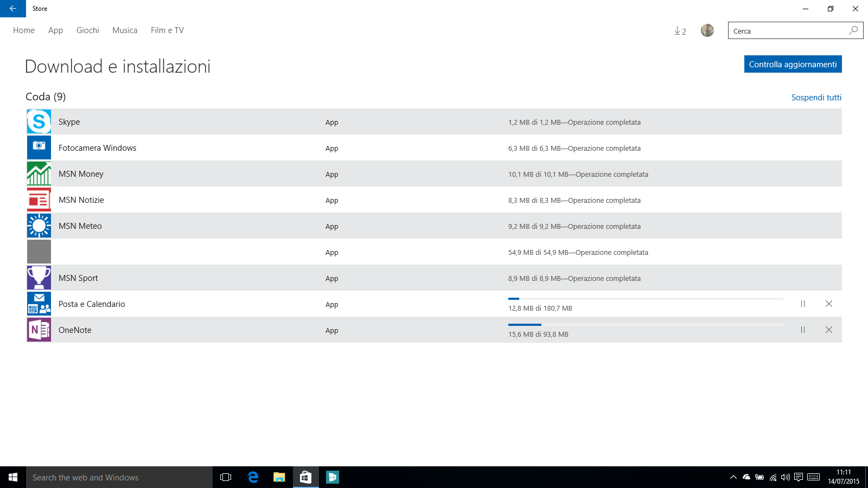
Task: Click the Posta e Calendario progress bar
Action: (646, 299)
